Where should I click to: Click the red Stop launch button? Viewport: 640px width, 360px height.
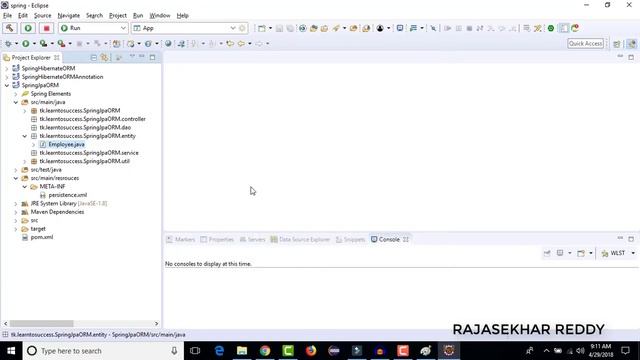(47, 28)
